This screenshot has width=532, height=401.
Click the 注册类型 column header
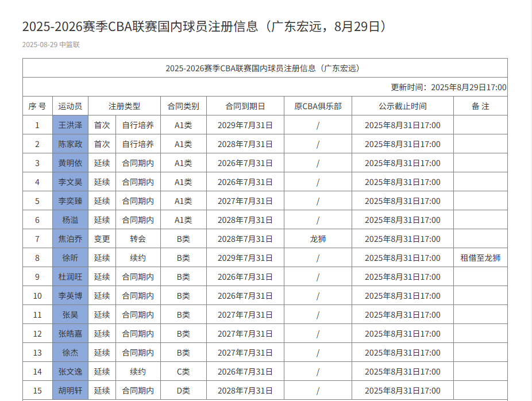(x=124, y=106)
